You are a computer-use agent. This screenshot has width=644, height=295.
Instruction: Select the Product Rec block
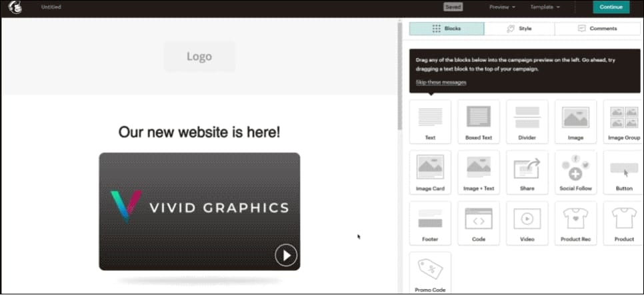tap(575, 222)
